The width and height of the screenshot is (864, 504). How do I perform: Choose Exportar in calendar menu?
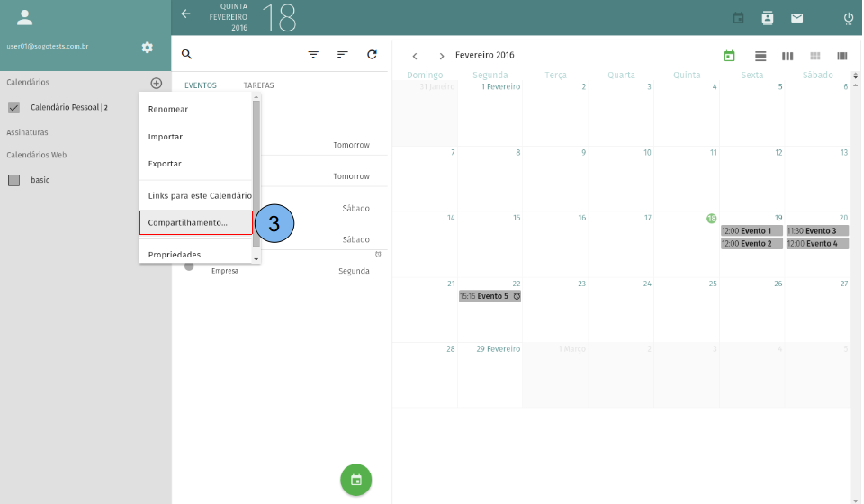[x=165, y=164]
